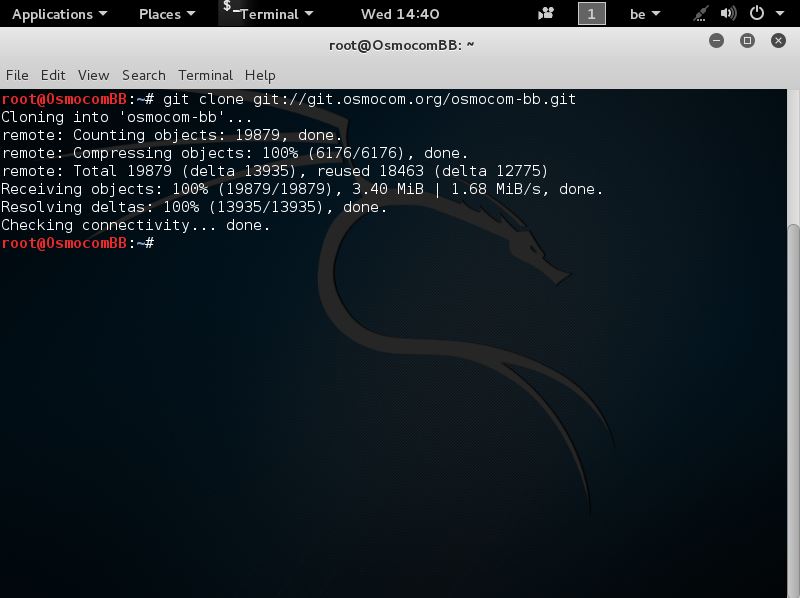
Task: Open the File menu
Action: tap(17, 75)
